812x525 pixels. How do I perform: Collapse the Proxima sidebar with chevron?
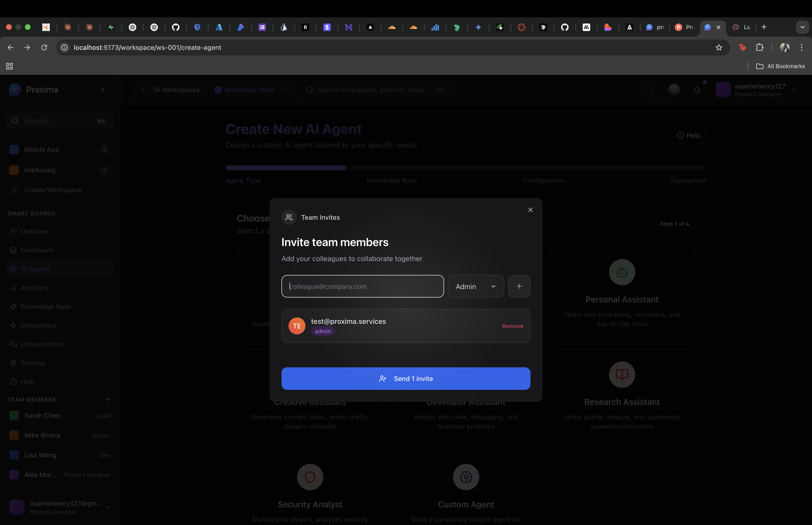(x=103, y=90)
